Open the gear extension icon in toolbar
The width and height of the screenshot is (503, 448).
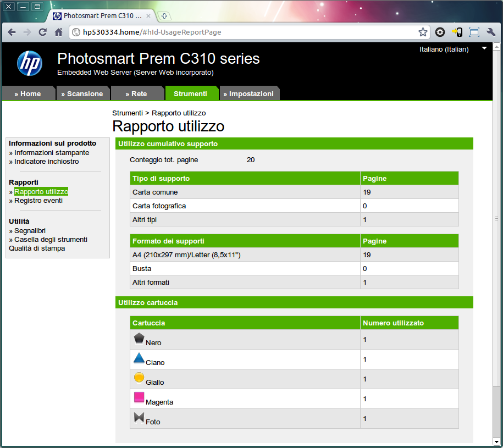point(440,32)
